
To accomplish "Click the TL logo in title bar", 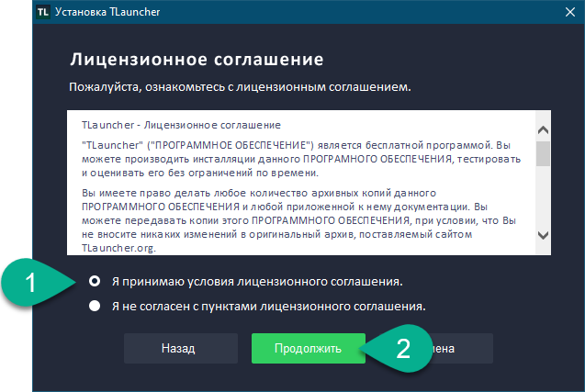I will point(17,13).
